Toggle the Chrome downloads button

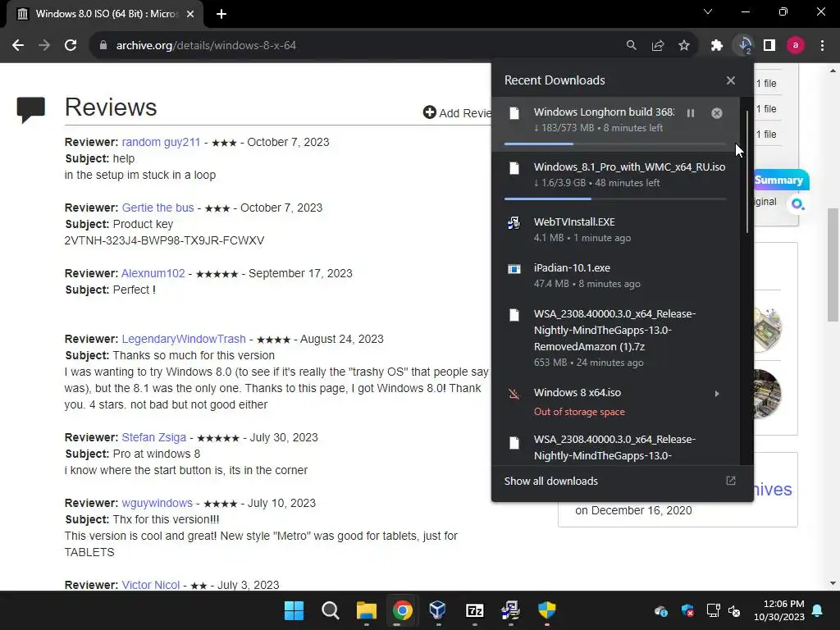click(x=744, y=46)
